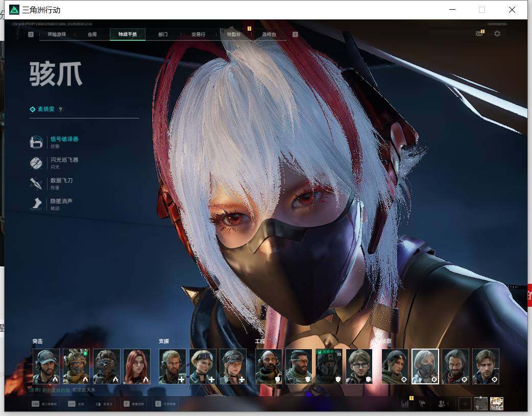The width and height of the screenshot is (532, 416).
Task: Minimize the 三角洲行动 window
Action: [452, 10]
